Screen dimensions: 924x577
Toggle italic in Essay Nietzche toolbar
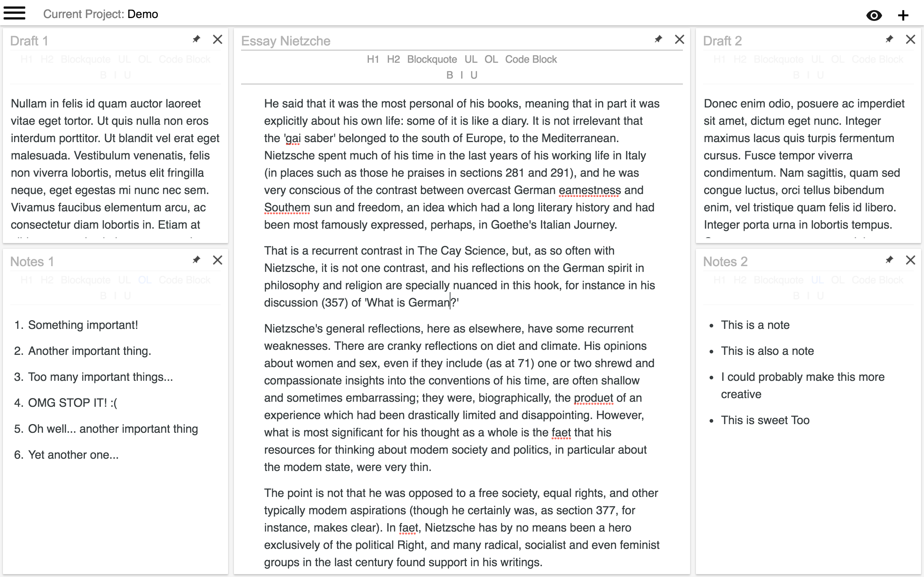pyautogui.click(x=462, y=75)
